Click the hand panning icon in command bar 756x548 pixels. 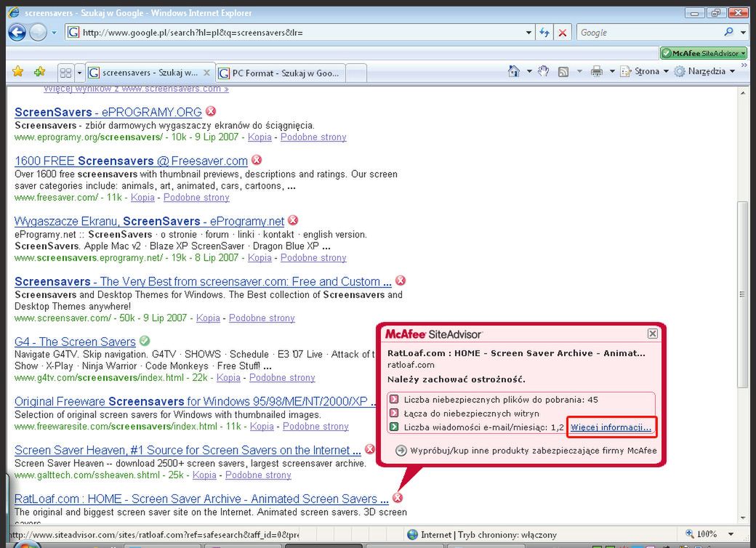[544, 71]
